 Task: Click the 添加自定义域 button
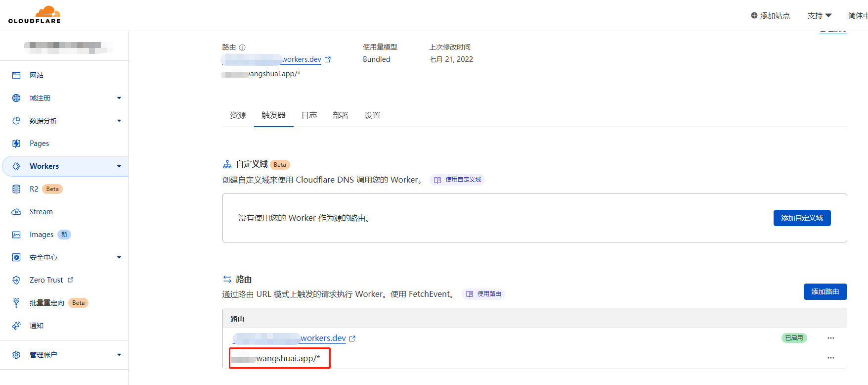pyautogui.click(x=802, y=218)
